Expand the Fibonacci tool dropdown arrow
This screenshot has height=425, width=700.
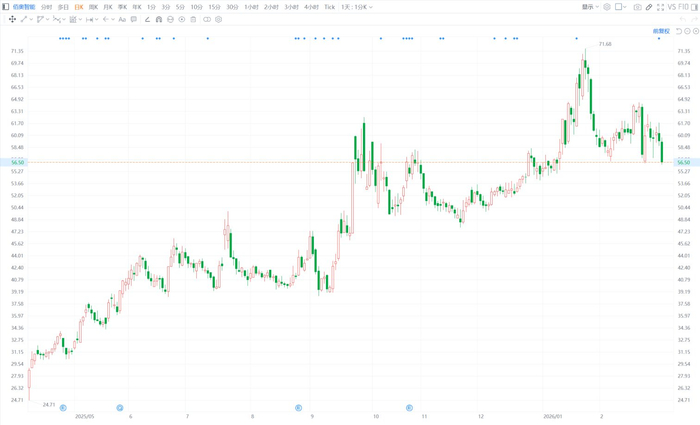(x=80, y=20)
